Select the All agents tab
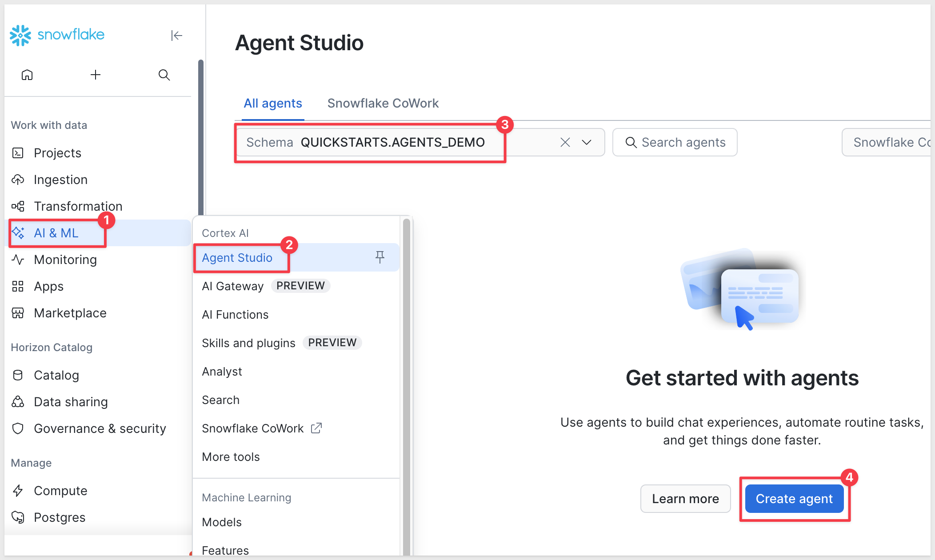This screenshot has height=560, width=935. 273,103
